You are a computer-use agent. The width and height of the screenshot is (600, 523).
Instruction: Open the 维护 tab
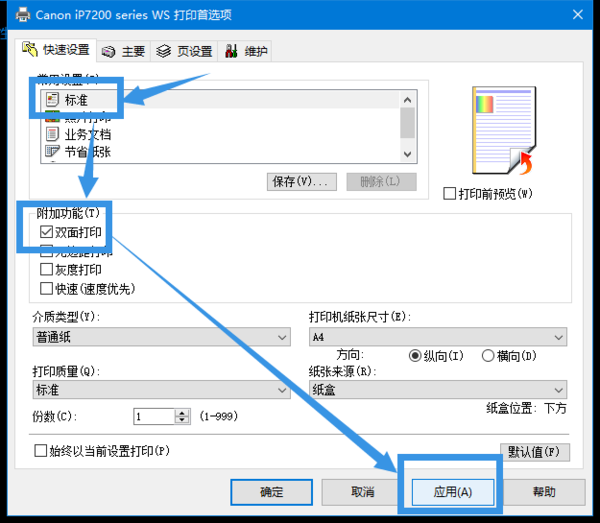pyautogui.click(x=245, y=51)
